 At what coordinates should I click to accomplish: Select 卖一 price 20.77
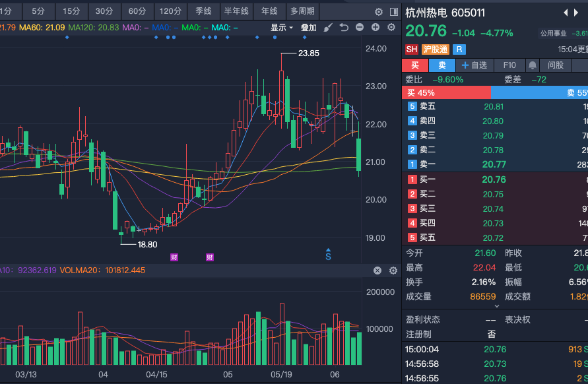[495, 164]
